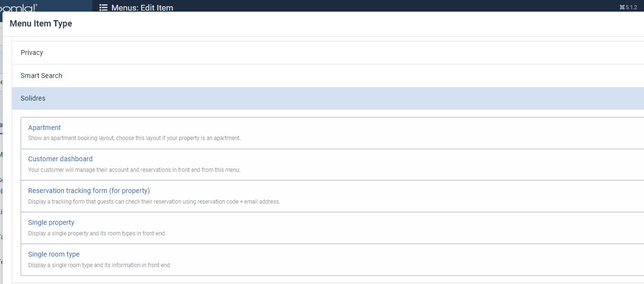Click the single room type information description
Viewport: 644px width, 284px height.
tap(99, 265)
